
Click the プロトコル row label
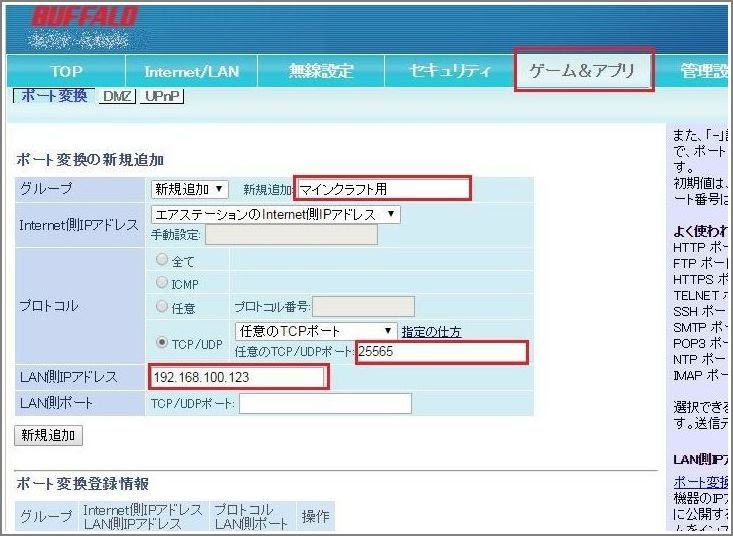[x=49, y=306]
